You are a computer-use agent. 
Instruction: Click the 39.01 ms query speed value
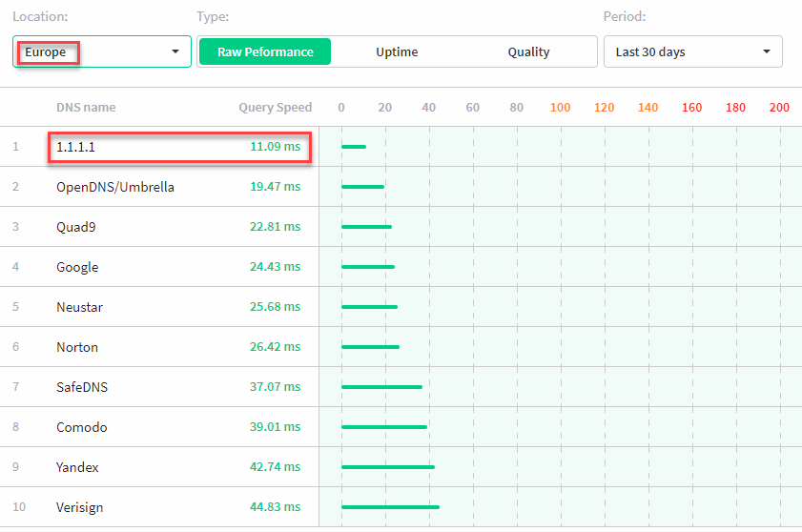pyautogui.click(x=276, y=426)
